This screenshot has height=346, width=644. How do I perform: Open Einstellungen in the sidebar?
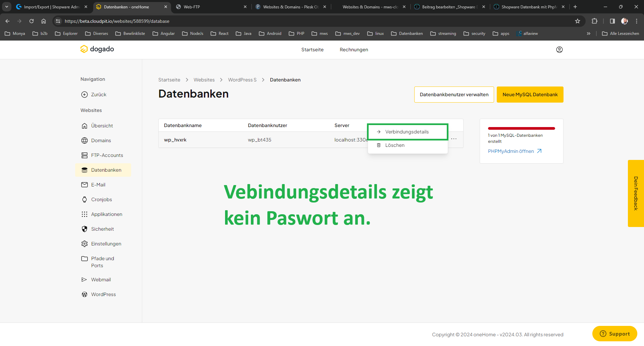pos(106,244)
